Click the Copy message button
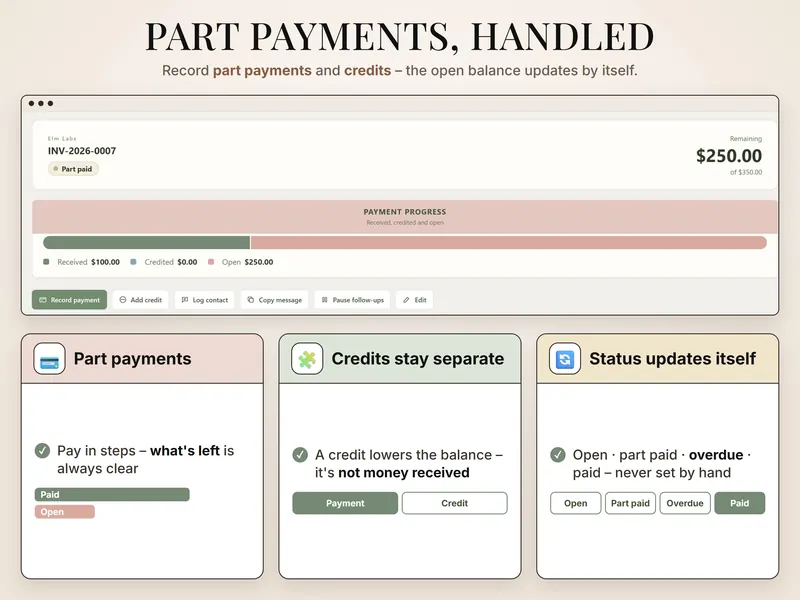 pos(274,300)
